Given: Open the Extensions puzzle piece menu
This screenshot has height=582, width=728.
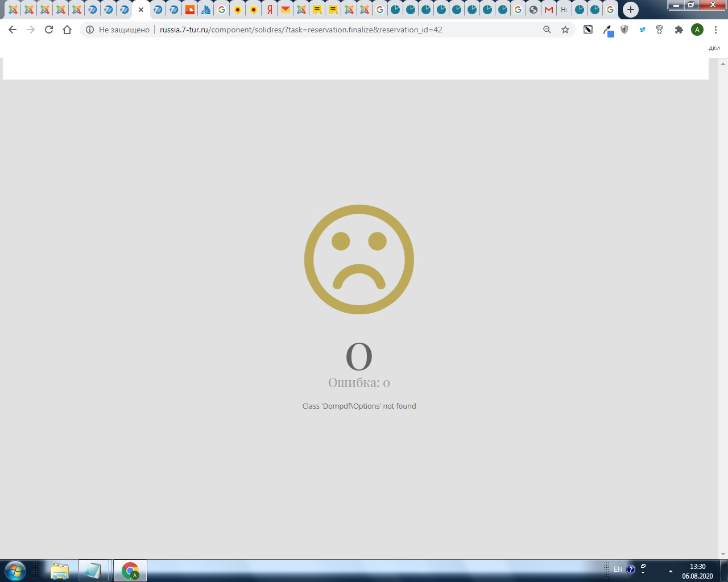Looking at the screenshot, I should coord(679,30).
